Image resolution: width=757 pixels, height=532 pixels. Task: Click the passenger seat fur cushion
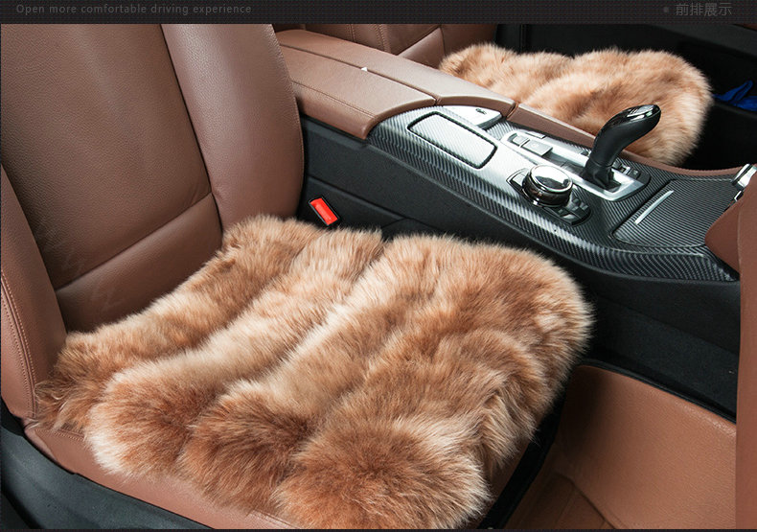(575, 91)
